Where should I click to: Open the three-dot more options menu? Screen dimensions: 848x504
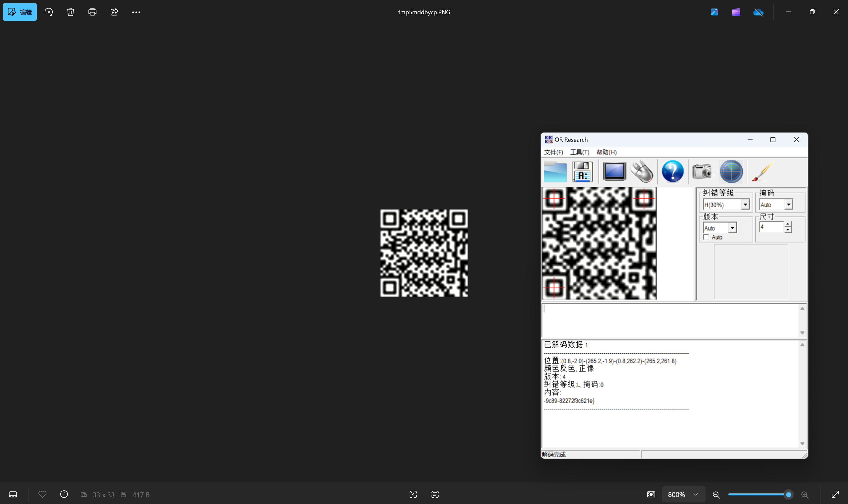tap(136, 12)
